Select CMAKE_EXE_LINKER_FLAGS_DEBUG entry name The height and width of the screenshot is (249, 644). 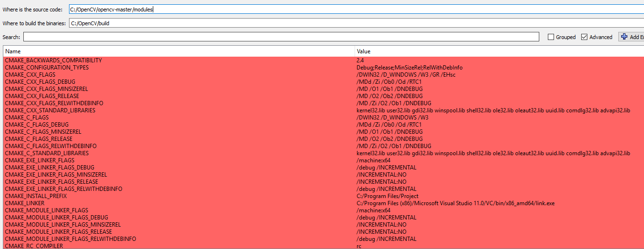50,168
